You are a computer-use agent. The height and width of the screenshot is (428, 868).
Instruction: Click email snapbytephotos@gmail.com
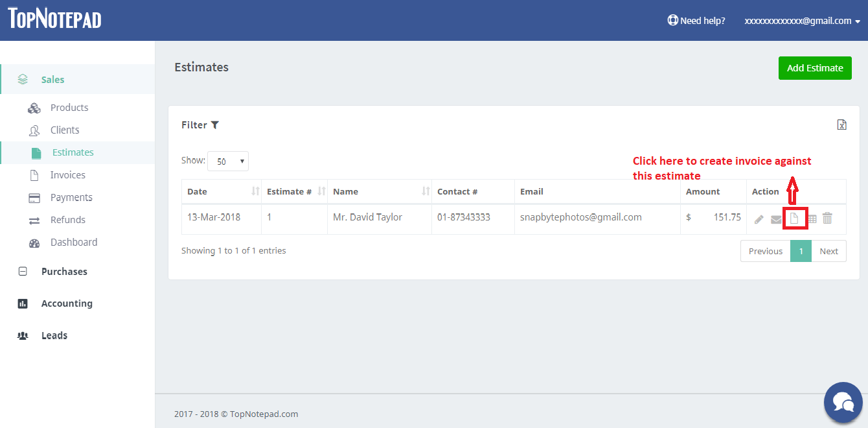pyautogui.click(x=581, y=217)
